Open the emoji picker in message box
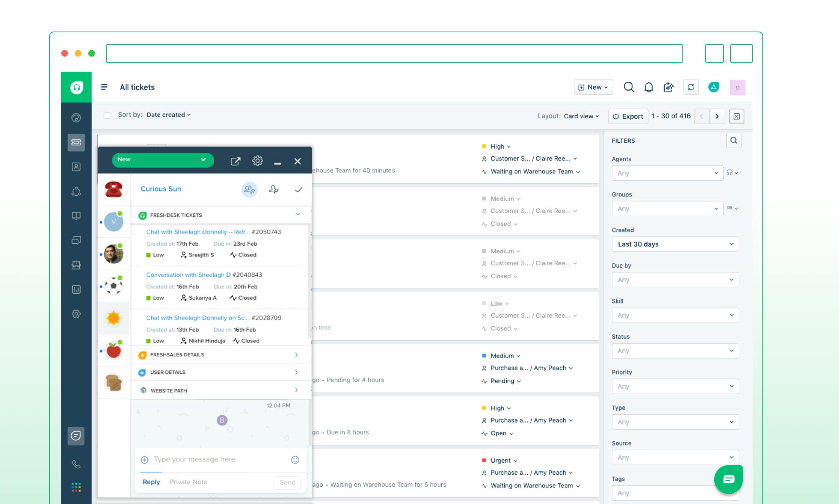Viewport: 839px width, 504px height. point(295,460)
